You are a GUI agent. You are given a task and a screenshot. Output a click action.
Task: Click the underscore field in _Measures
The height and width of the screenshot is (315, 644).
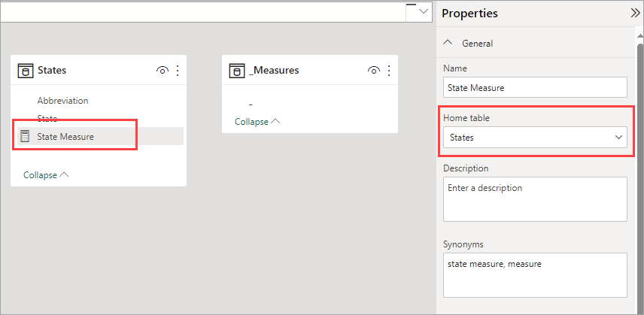[x=251, y=105]
